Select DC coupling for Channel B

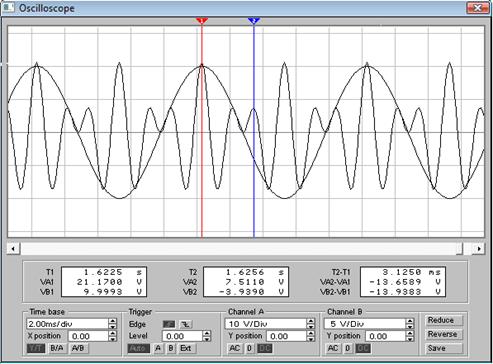[363, 349]
